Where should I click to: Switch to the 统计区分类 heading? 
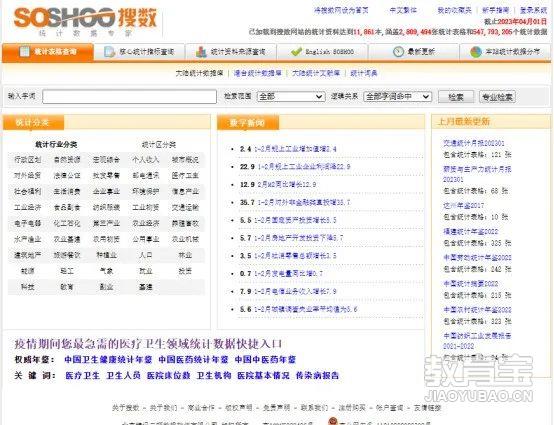coord(159,144)
